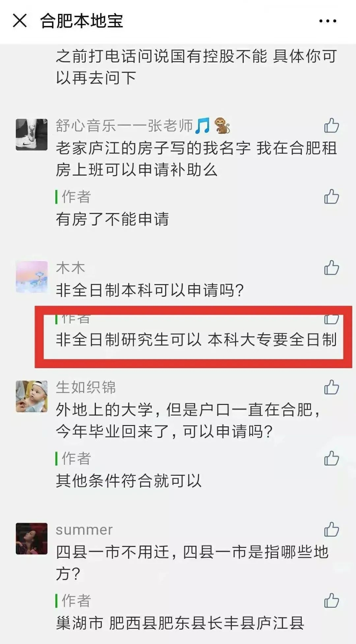356x644 pixels.
Task: Like summer's comment about 四县一市
Action: point(331,529)
